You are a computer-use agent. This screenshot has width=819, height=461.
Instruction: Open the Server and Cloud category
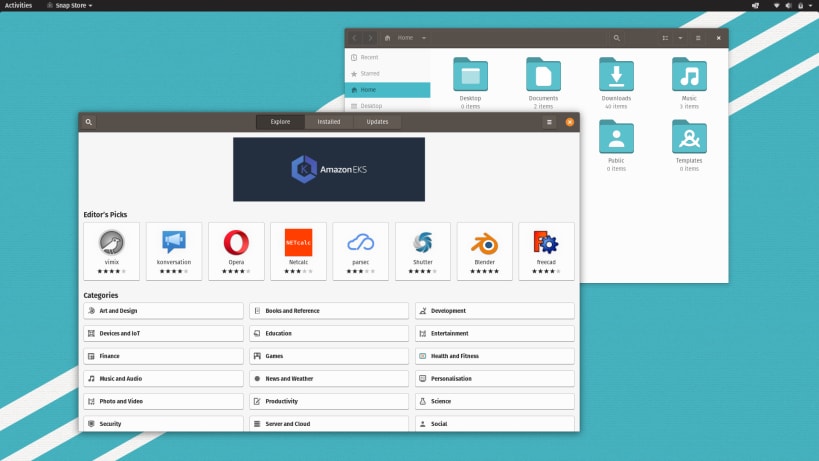point(329,424)
